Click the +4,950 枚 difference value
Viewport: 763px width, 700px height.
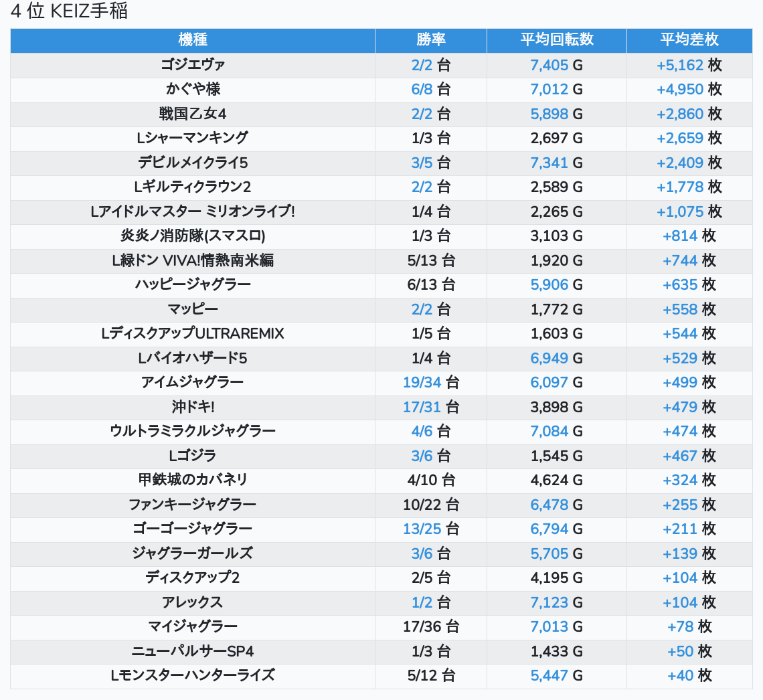(689, 89)
